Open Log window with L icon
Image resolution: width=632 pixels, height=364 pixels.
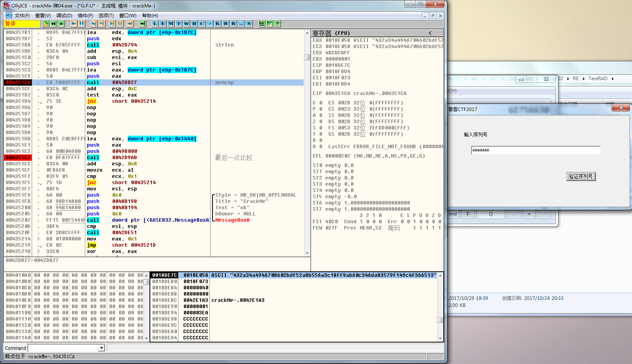point(155,23)
